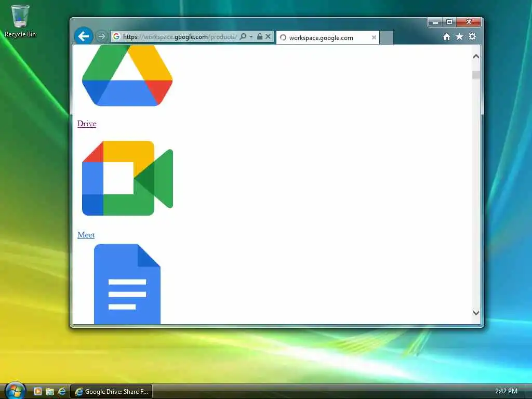This screenshot has height=399, width=532.
Task: Select the Google Drive taskbar button
Action: click(x=111, y=392)
